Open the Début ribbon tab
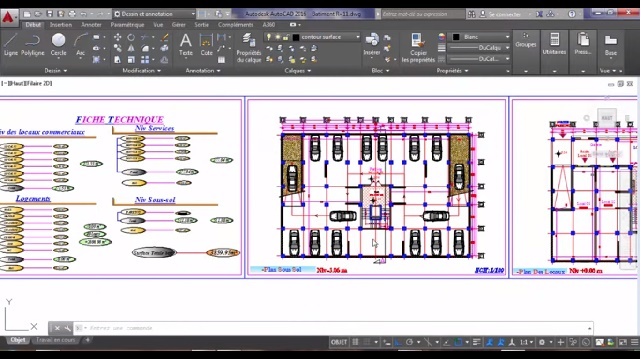 (33, 25)
